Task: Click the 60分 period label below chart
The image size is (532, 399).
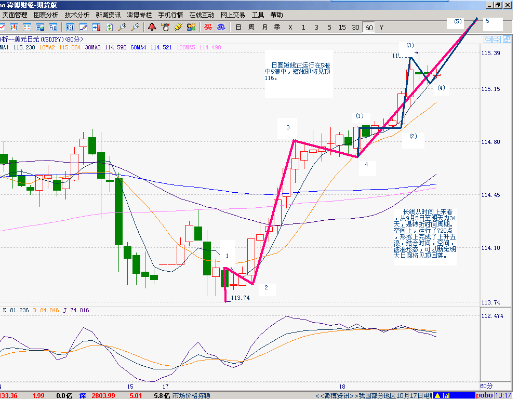Action: [x=486, y=386]
